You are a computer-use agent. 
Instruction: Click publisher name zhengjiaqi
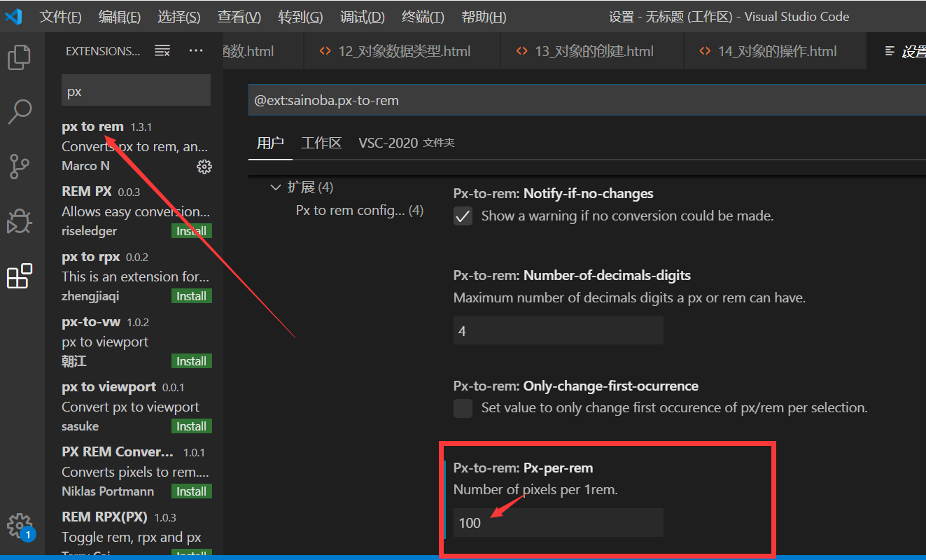[90, 296]
